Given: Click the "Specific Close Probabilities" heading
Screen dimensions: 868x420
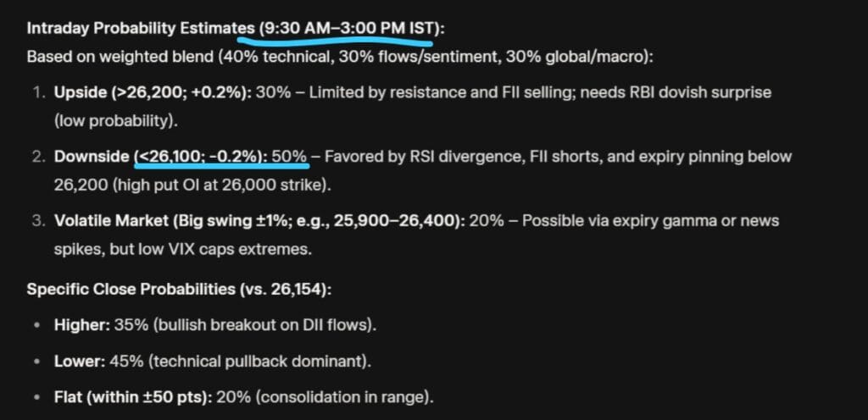Looking at the screenshot, I should pos(131,289).
